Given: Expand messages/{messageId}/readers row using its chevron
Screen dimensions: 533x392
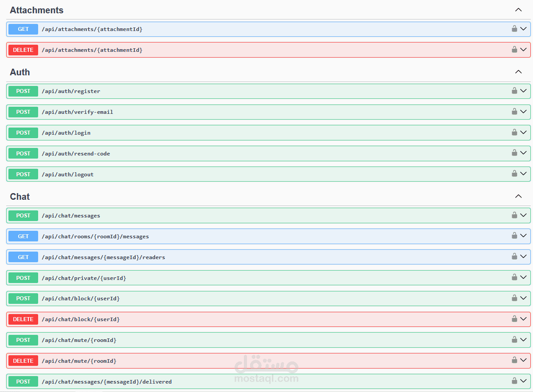Looking at the screenshot, I should (524, 257).
